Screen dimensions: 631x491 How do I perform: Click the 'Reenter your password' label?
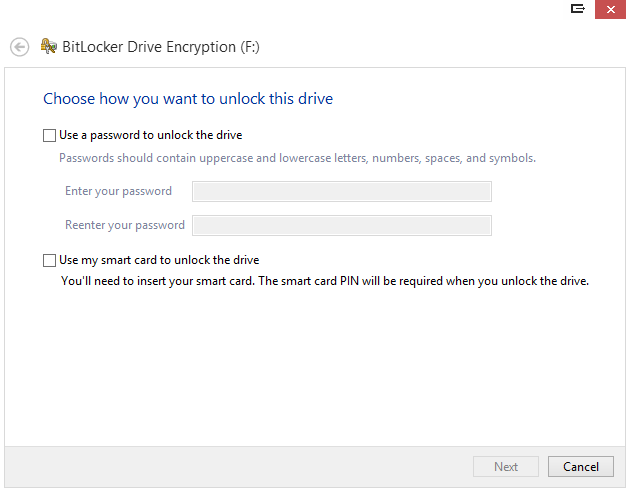[x=125, y=225]
